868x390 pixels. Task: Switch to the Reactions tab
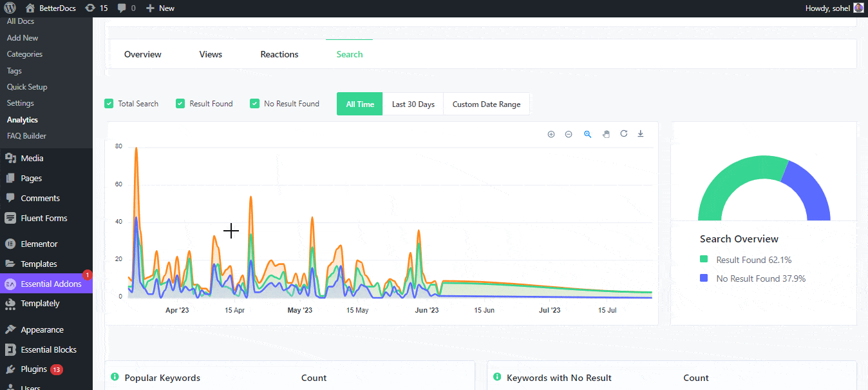click(x=279, y=54)
